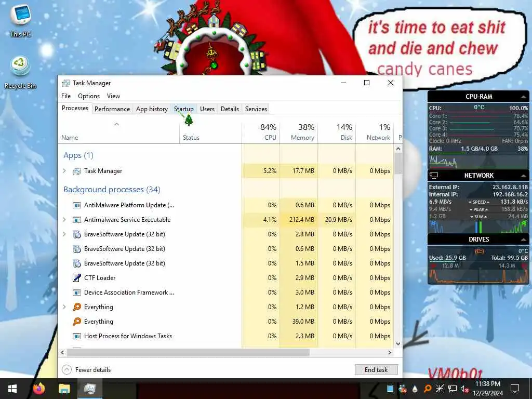Viewport: 532px width, 399px height.
Task: Switch to the Performance tab
Action: click(x=112, y=109)
